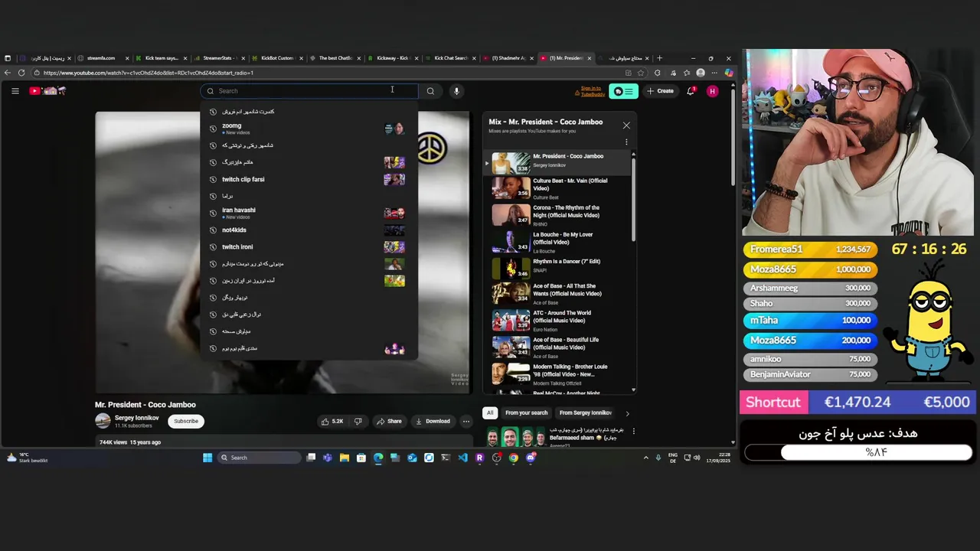The width and height of the screenshot is (980, 551).
Task: Select the 'From Sergey Ionnikov' filter chip
Action: coord(586,413)
